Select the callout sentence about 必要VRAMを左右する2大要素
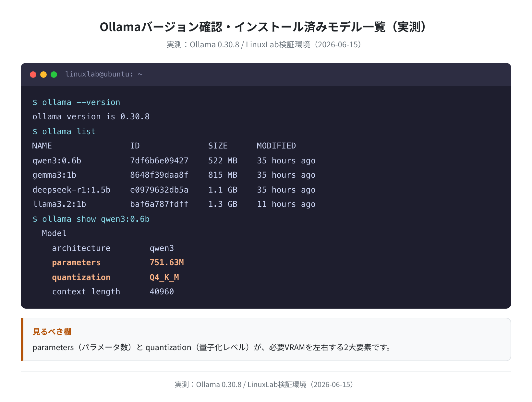532x402 pixels. pos(213,348)
